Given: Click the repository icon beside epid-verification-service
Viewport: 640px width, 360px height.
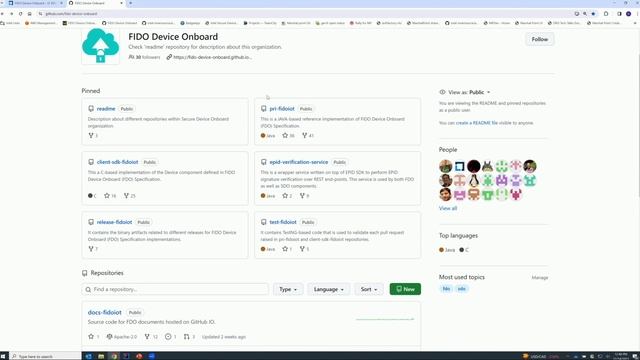Looking at the screenshot, I should (x=264, y=162).
